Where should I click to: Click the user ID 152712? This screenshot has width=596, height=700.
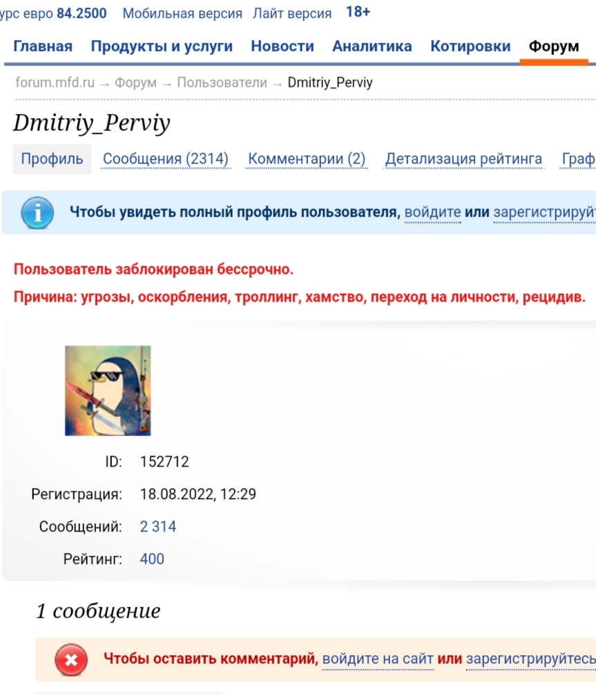tap(164, 462)
